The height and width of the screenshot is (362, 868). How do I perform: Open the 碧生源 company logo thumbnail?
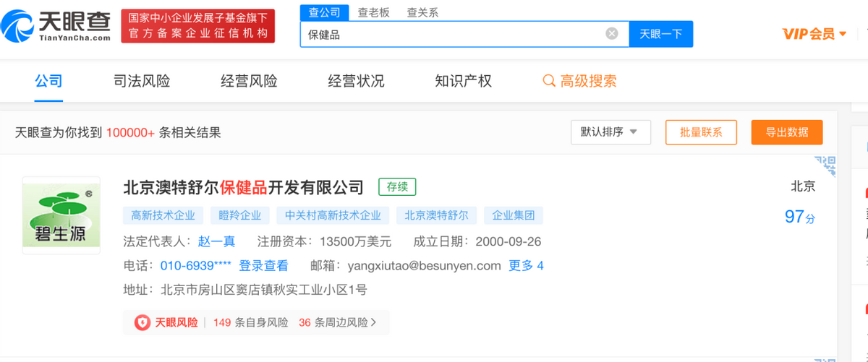61,215
